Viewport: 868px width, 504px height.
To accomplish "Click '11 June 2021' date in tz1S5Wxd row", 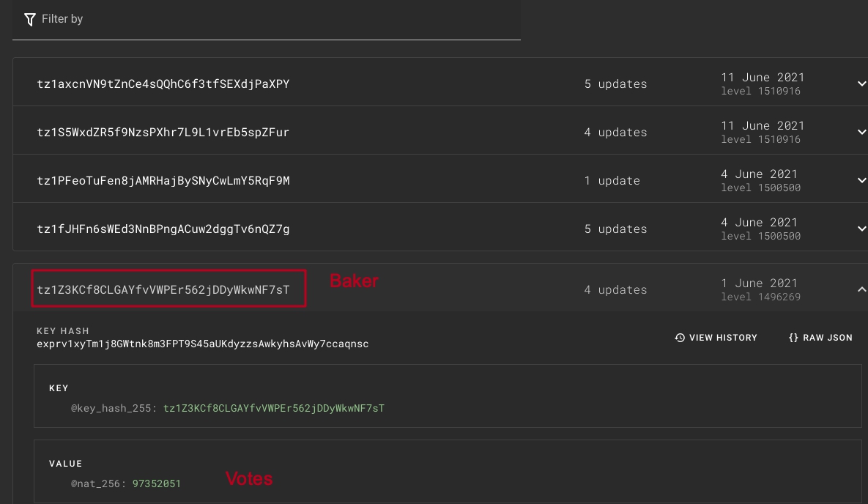I will [763, 126].
